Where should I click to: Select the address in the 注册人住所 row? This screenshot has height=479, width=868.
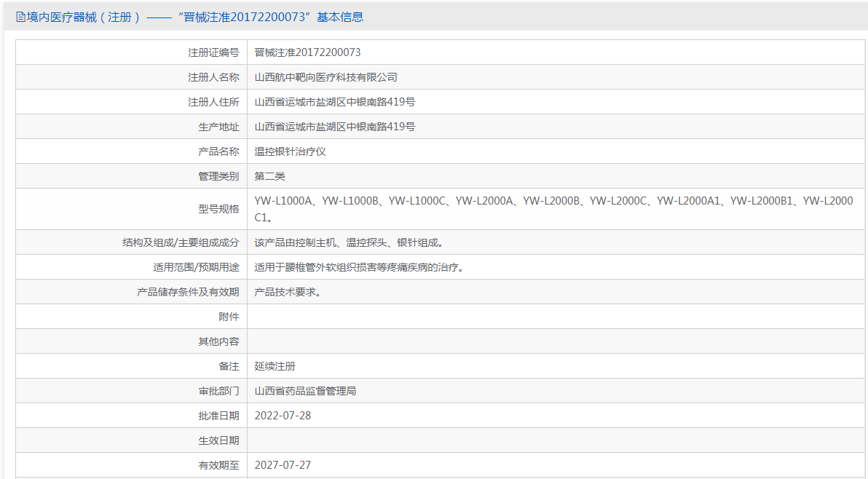click(334, 103)
